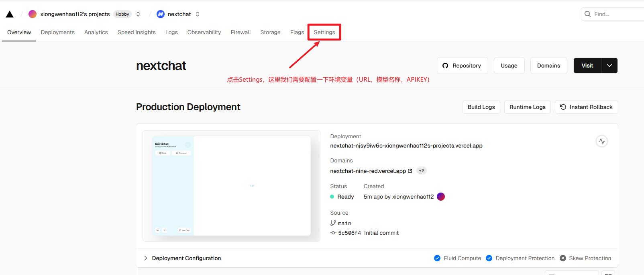Click the Ready status label
The width and height of the screenshot is (644, 275).
point(346,197)
